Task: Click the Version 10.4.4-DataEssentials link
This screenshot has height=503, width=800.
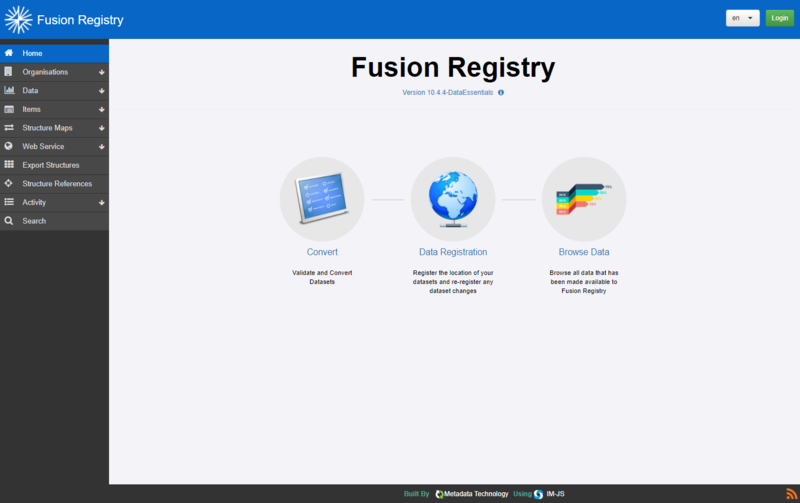Action: pyautogui.click(x=447, y=92)
